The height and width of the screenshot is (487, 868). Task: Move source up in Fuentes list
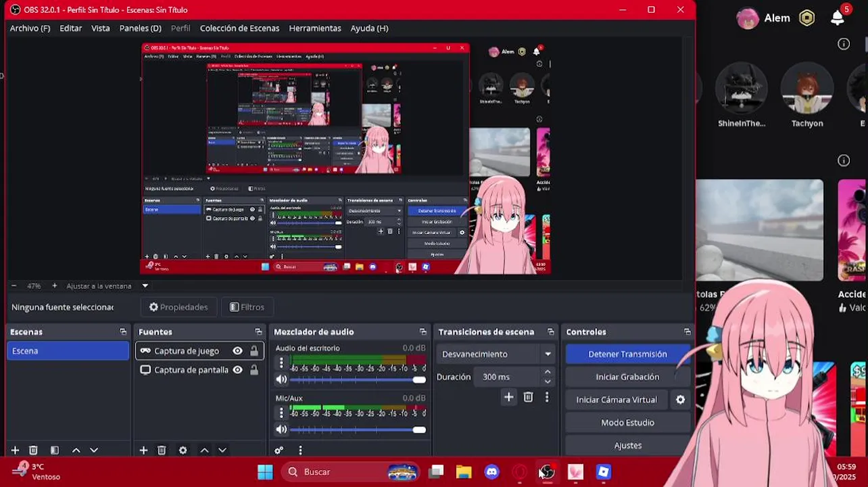pos(204,450)
